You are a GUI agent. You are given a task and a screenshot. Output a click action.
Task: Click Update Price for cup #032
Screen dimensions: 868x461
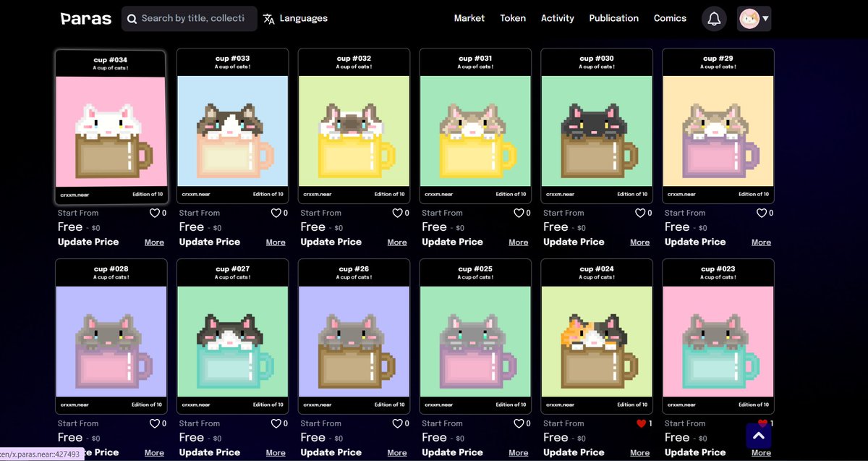[331, 242]
